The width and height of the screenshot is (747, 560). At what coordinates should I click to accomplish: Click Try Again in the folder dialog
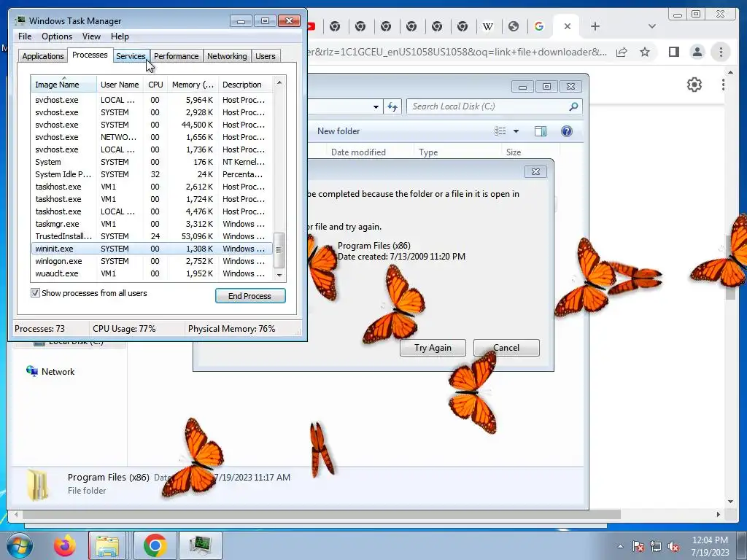pos(433,348)
